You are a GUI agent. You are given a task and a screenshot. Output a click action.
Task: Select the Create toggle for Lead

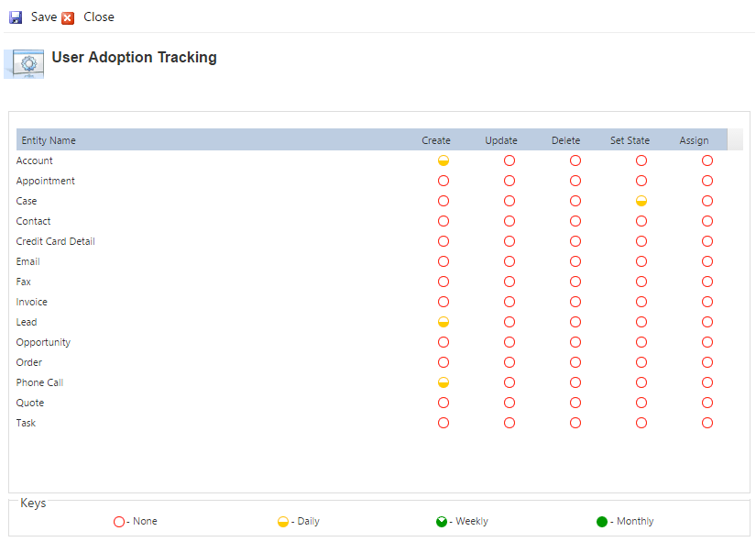coord(444,322)
